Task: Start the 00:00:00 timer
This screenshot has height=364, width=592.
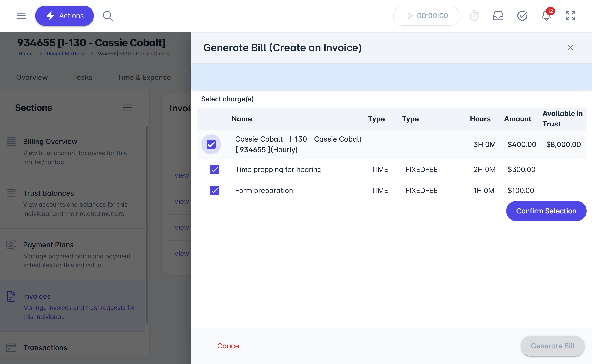Action: tap(426, 16)
